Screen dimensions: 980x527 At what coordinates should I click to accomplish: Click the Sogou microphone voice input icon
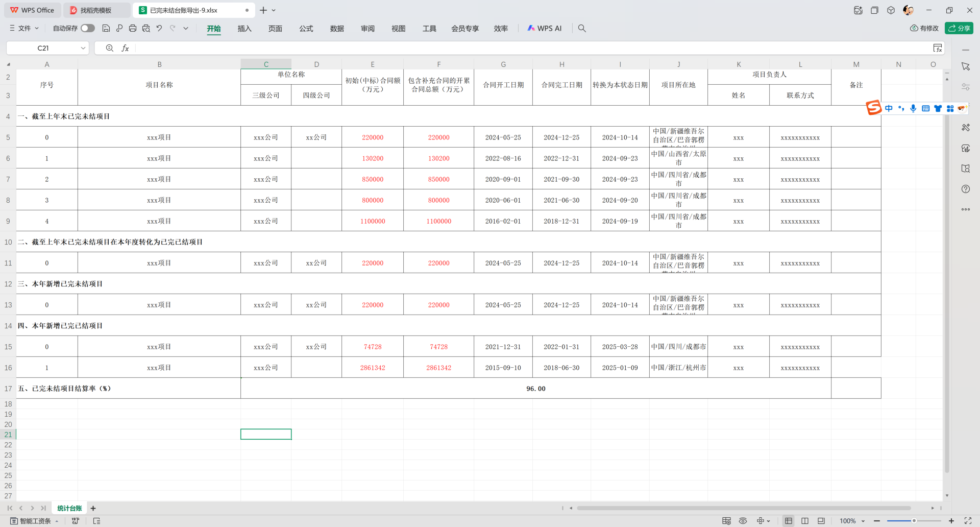[913, 108]
